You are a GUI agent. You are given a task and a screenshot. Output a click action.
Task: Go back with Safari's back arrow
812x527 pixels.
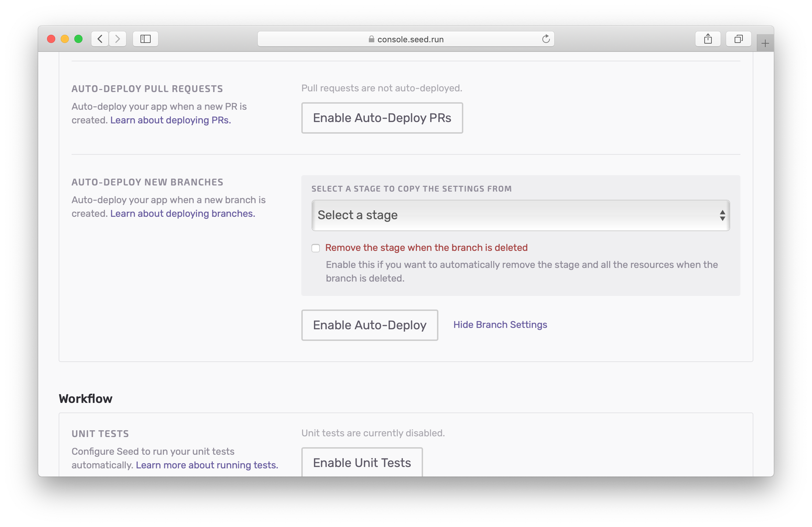pos(100,39)
